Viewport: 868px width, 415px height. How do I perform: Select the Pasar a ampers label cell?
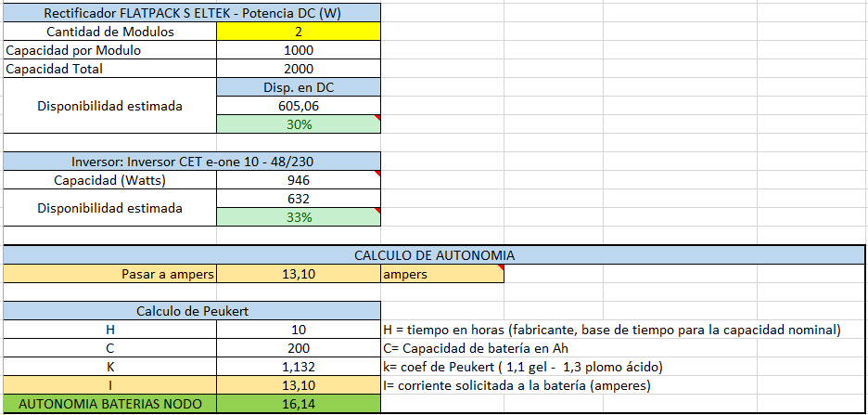tap(109, 274)
